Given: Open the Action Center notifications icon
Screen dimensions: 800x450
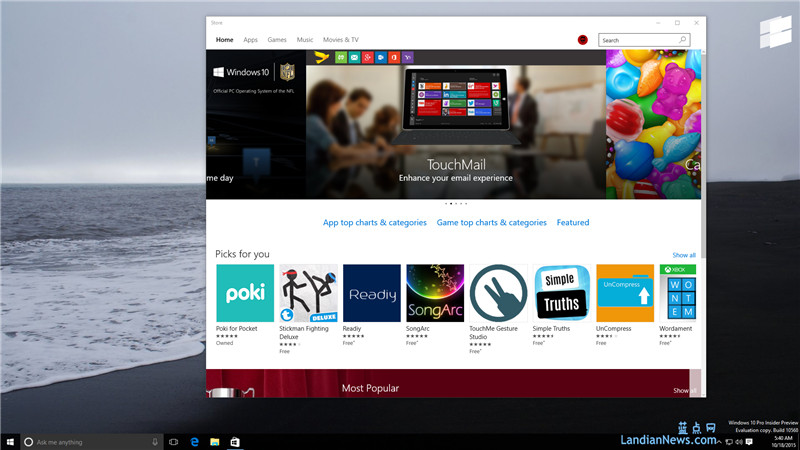Looking at the screenshot, I should (x=749, y=442).
